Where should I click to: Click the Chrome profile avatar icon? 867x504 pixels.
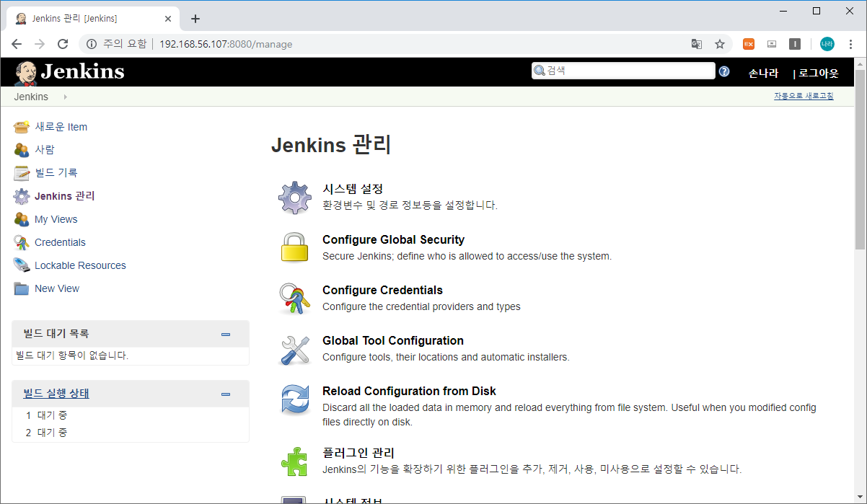coord(827,44)
